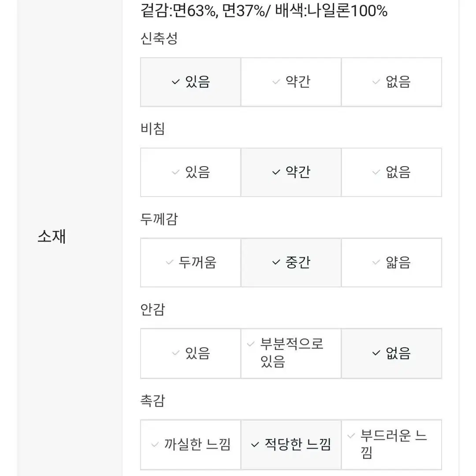Choose 없음 option for 비침
This screenshot has width=476, height=476.
point(392,172)
